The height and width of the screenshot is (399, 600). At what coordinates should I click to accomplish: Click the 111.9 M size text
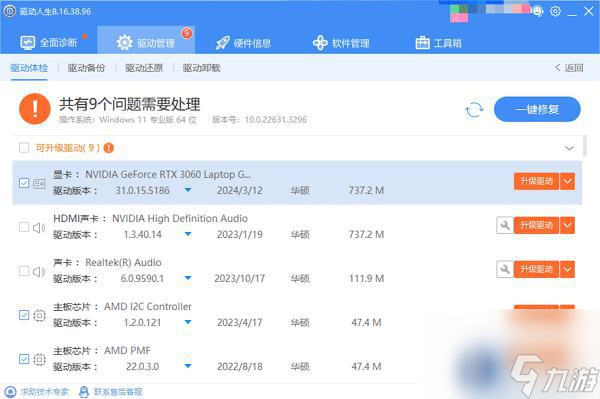pyautogui.click(x=366, y=278)
